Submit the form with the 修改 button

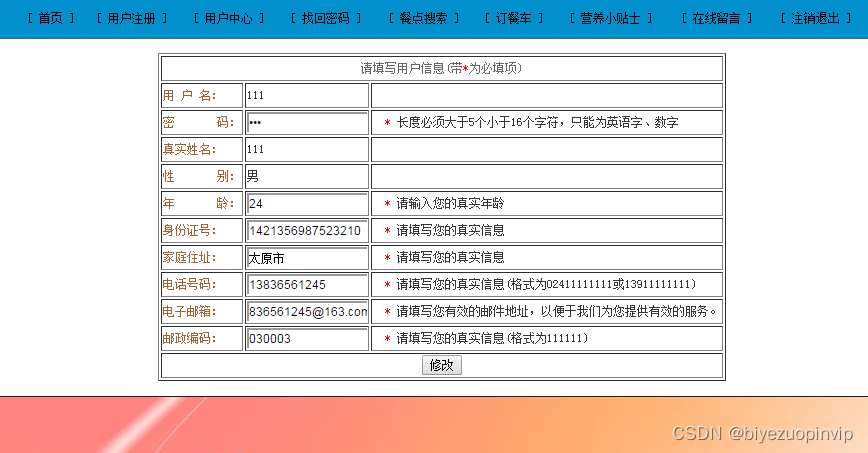[442, 365]
